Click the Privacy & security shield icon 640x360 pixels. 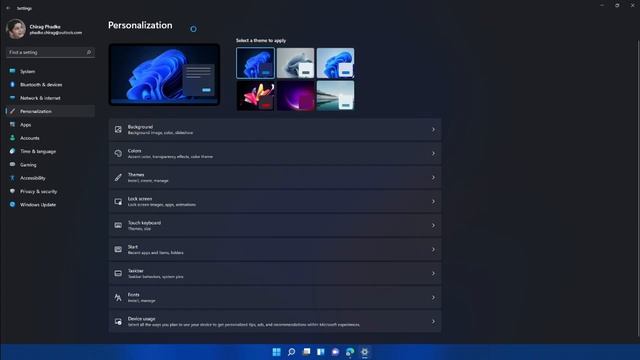[12, 191]
